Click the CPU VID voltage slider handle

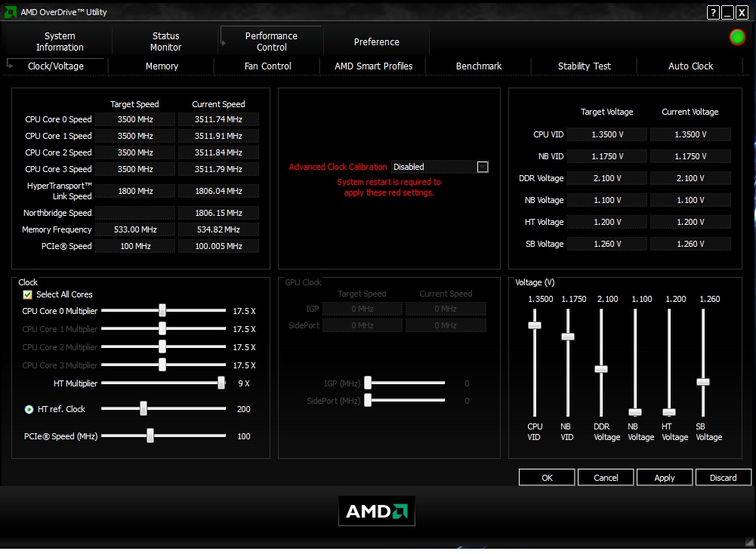coord(535,325)
